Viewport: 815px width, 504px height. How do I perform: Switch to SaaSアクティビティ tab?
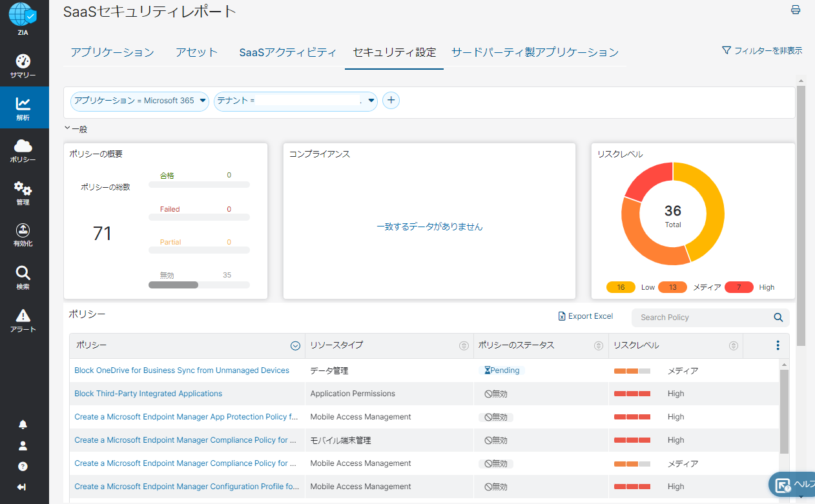click(288, 52)
